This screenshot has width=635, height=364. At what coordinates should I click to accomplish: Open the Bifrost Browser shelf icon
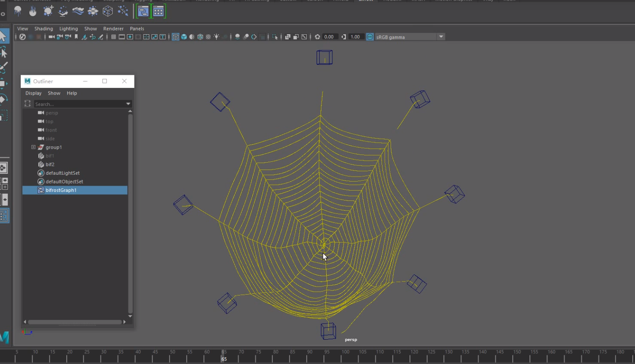[x=157, y=10]
